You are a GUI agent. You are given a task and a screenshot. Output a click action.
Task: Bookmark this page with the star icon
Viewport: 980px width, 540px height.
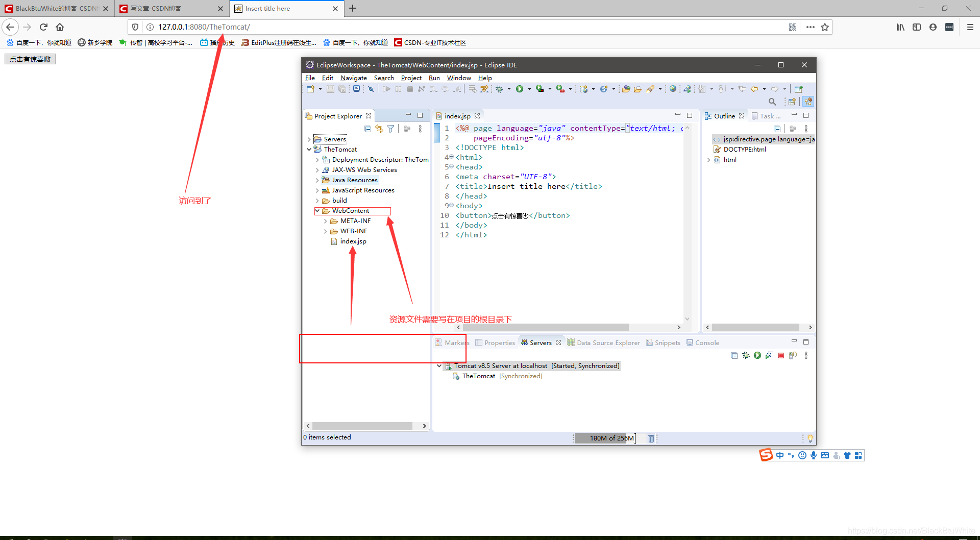pos(825,27)
